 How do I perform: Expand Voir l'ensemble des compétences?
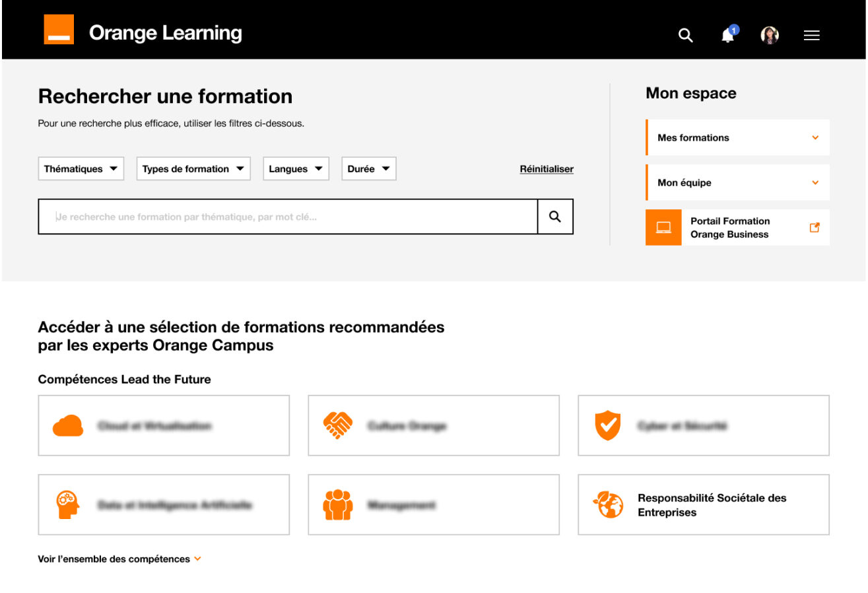pos(119,559)
